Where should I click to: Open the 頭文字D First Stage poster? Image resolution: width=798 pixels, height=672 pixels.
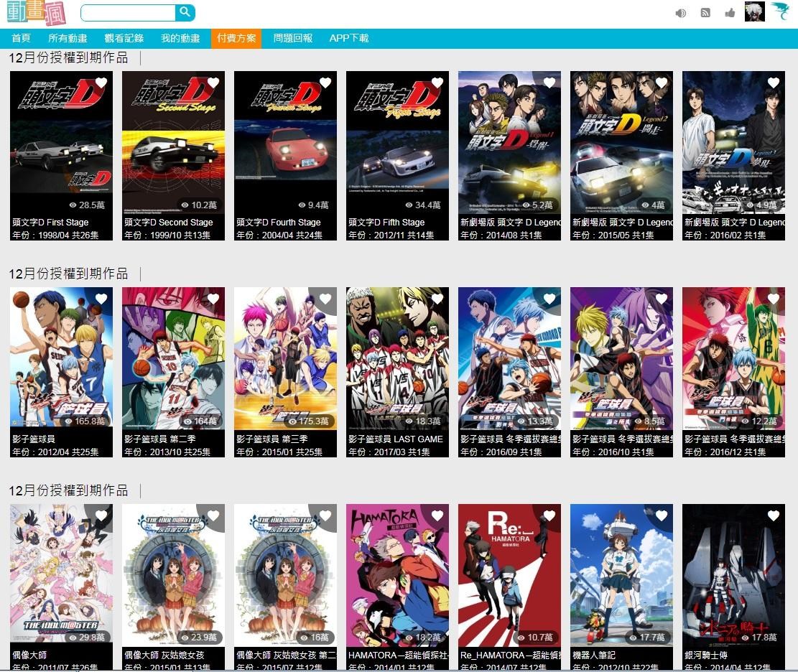click(x=61, y=142)
